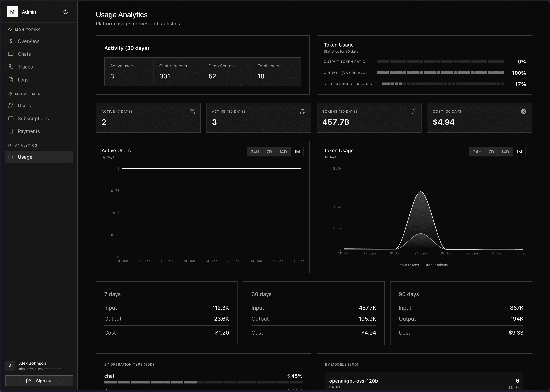The height and width of the screenshot is (392, 550).
Task: Click the Usage bar-chart icon
Action: (x=11, y=157)
